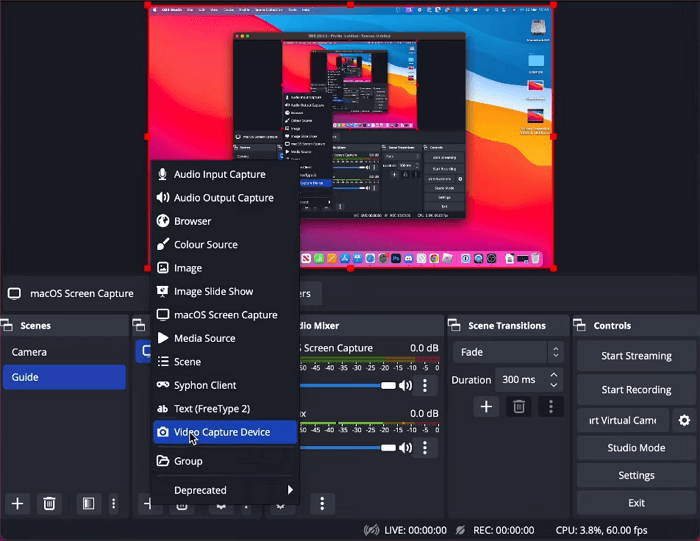Undock the Controls panel icon
This screenshot has height=541, width=700.
pyautogui.click(x=580, y=325)
